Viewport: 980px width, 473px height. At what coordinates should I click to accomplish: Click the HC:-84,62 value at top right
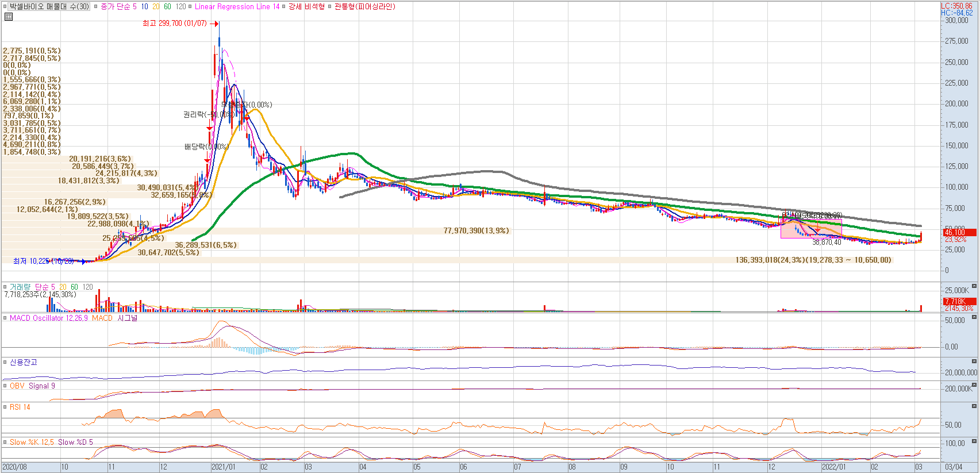tap(956, 13)
